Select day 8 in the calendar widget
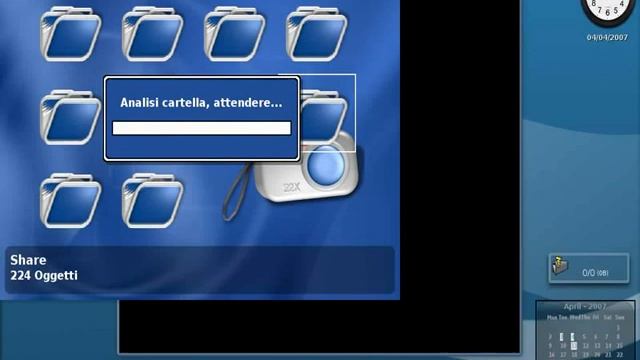640x360 pixels. [x=618, y=337]
